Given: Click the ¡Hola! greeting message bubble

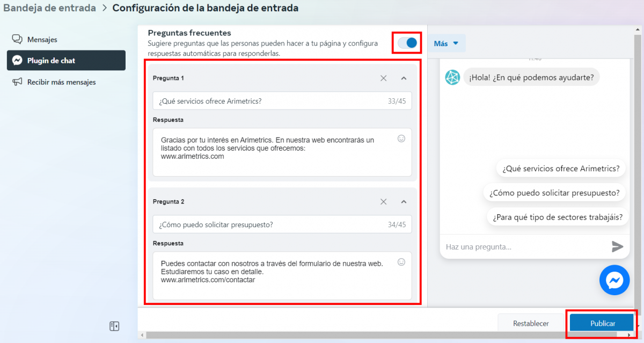Looking at the screenshot, I should coord(531,77).
